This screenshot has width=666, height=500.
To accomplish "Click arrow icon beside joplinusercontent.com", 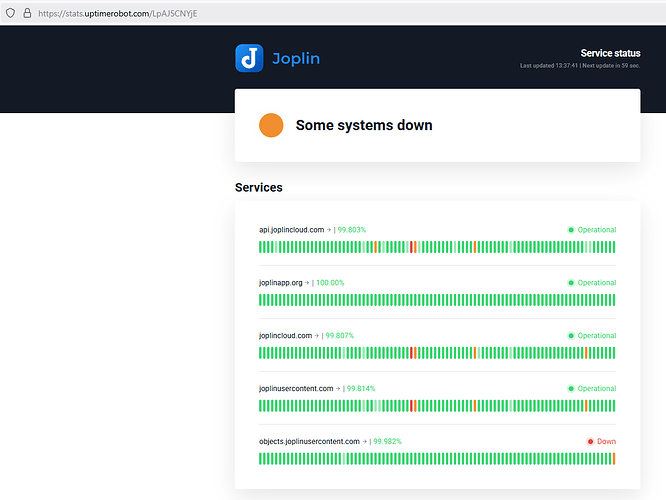I will click(x=338, y=389).
